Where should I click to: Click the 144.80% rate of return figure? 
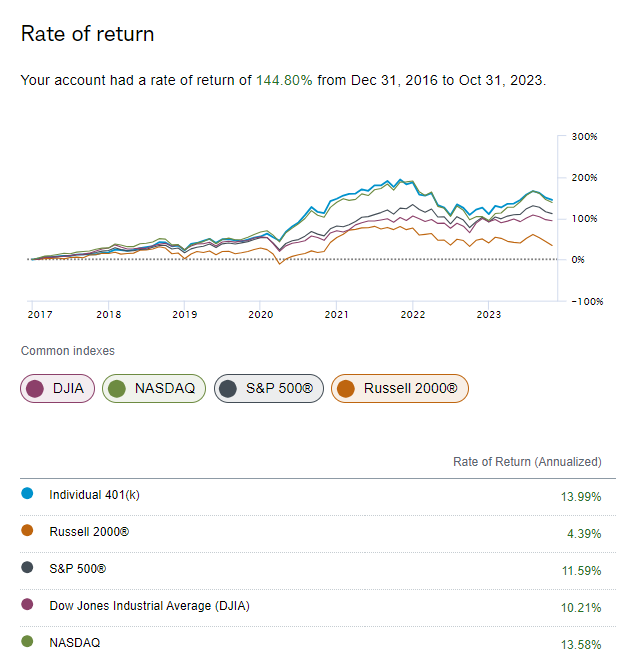[x=284, y=79]
